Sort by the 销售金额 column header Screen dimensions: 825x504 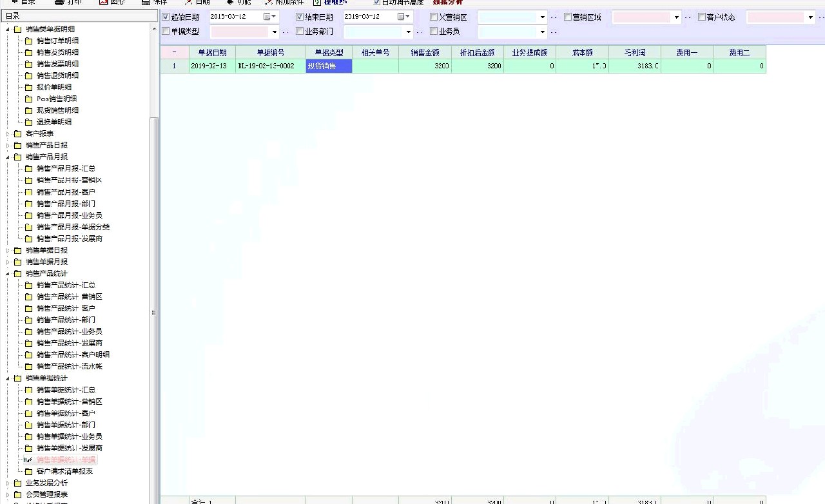(425, 53)
